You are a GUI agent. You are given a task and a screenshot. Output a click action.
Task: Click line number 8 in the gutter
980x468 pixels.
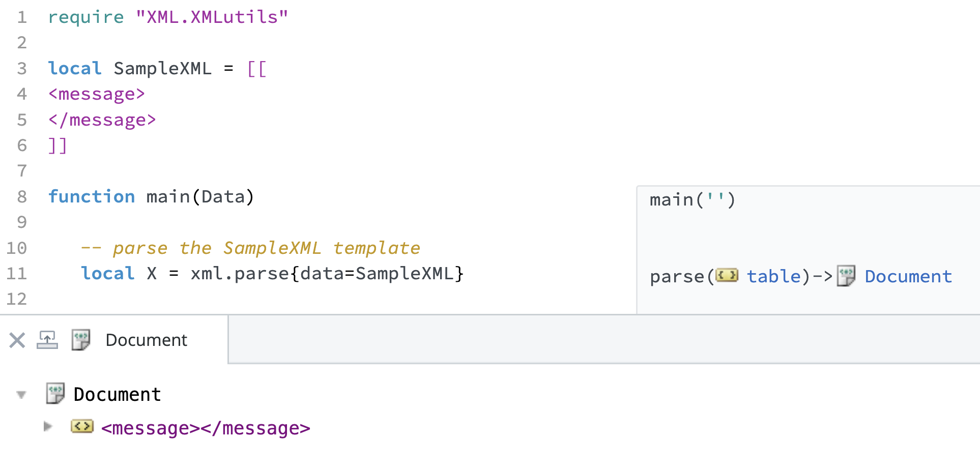(x=22, y=197)
